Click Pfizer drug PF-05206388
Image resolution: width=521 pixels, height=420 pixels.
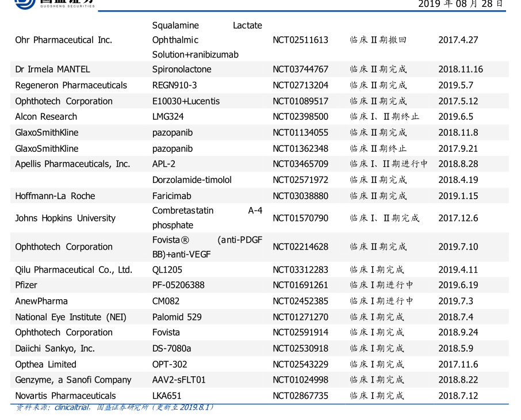[x=178, y=285]
